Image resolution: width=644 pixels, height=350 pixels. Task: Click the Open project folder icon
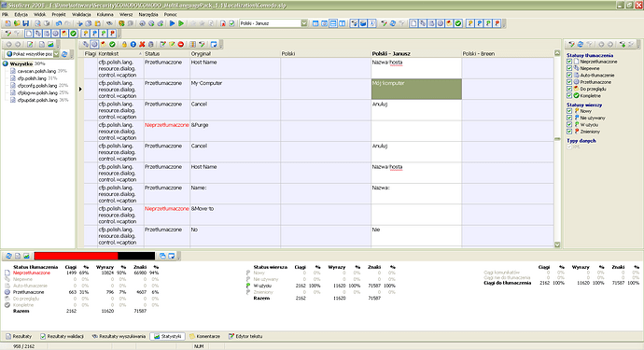[x=17, y=23]
